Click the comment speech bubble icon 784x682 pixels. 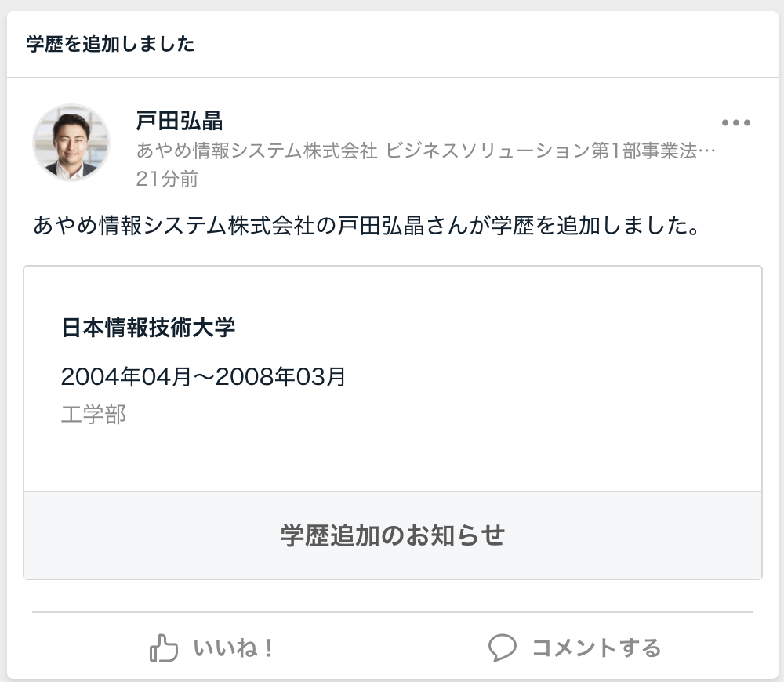coord(502,648)
